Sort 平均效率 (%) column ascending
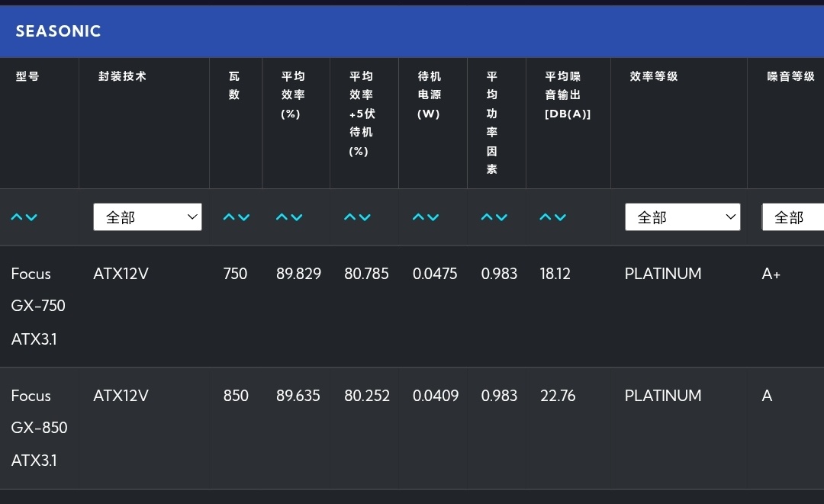 click(282, 217)
